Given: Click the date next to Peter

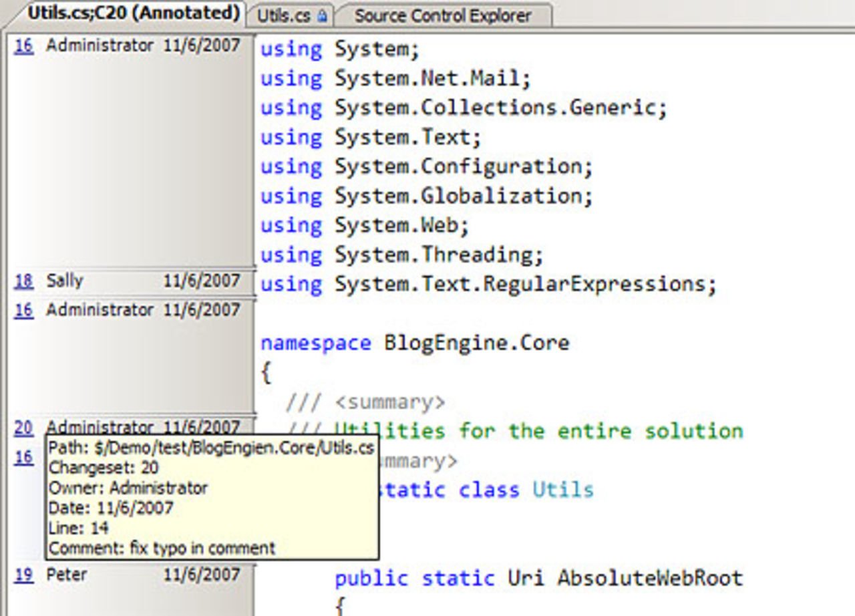Looking at the screenshot, I should [201, 575].
